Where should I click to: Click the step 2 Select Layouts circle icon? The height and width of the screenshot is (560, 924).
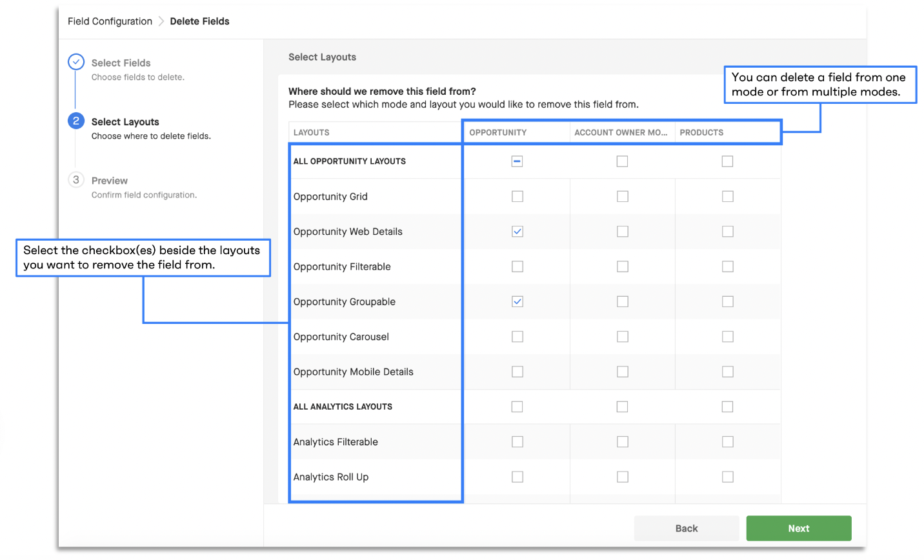[76, 121]
